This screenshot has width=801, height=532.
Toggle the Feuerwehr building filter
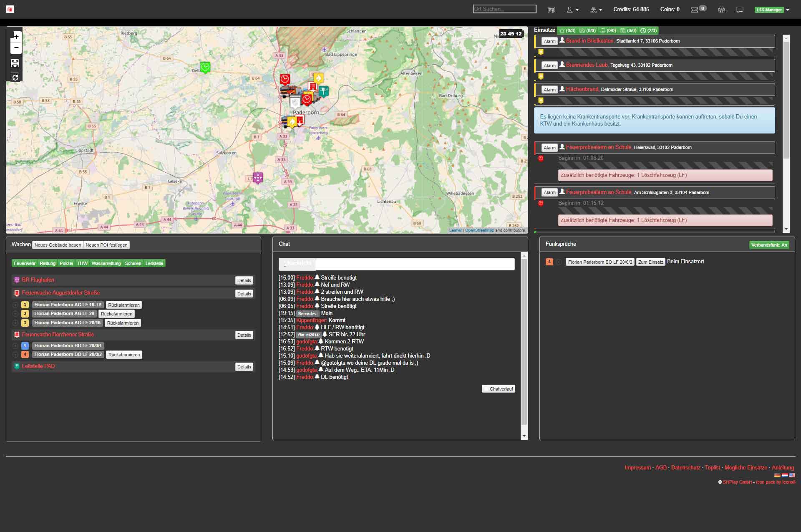pyautogui.click(x=25, y=263)
